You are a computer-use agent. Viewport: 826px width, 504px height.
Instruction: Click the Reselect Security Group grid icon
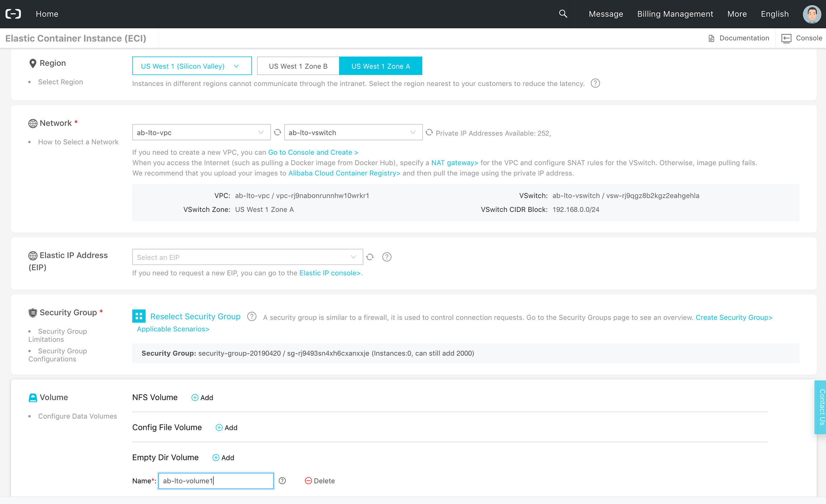pyautogui.click(x=139, y=316)
